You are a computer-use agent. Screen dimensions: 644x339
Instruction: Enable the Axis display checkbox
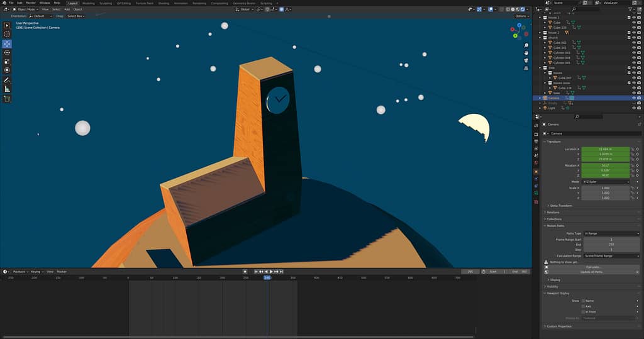[x=584, y=306]
